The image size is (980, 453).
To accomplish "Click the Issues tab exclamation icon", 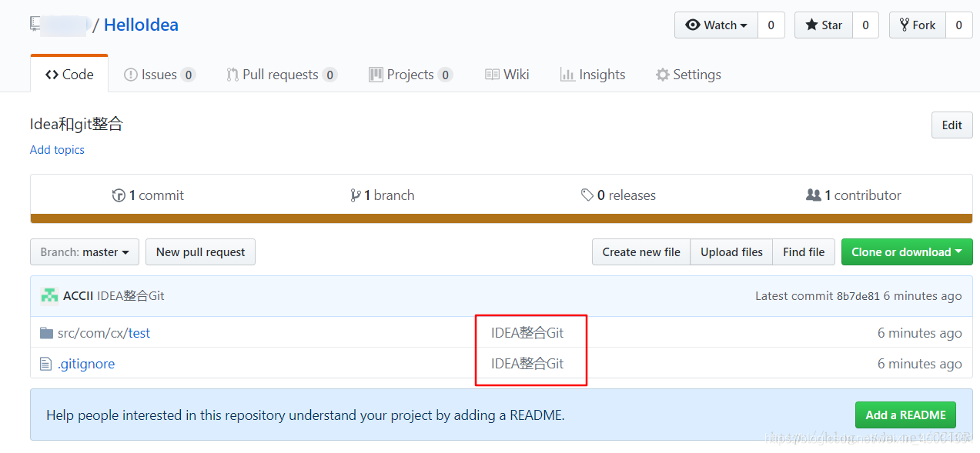I will 131,75.
